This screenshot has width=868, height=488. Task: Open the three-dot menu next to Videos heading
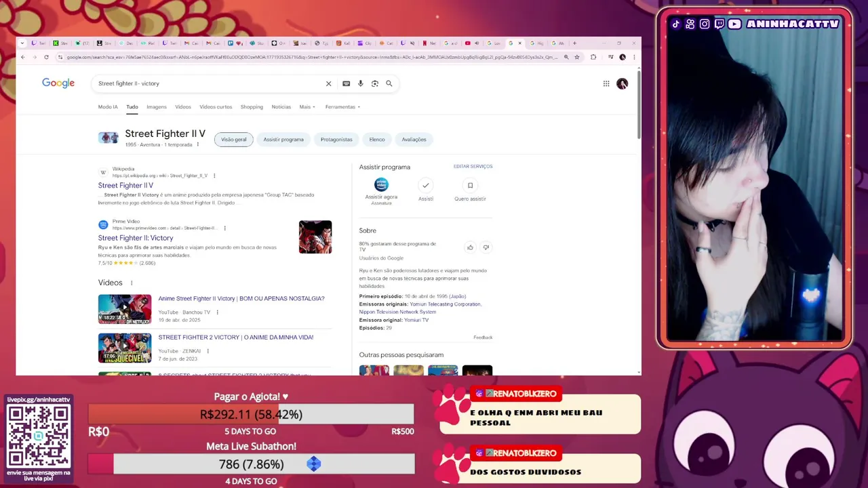coord(132,283)
